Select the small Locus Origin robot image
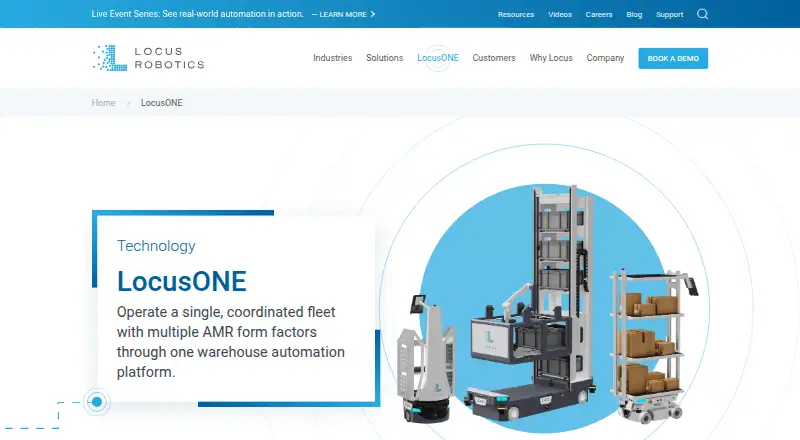 click(426, 359)
